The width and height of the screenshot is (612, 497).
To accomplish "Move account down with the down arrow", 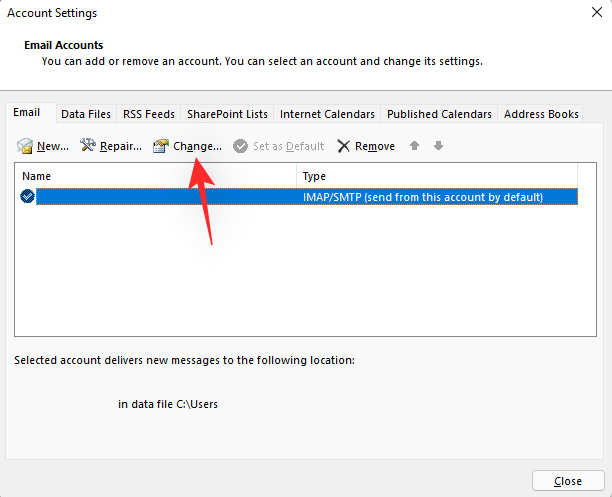I will coord(438,146).
